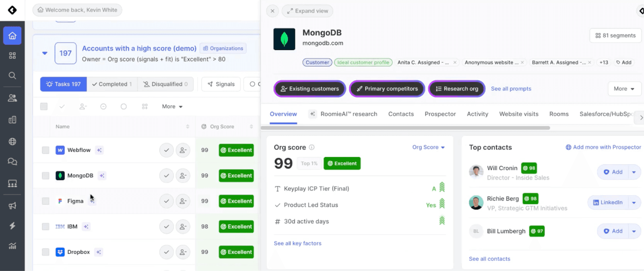
Task: Check the MongoDB row checkbox
Action: [x=45, y=176]
